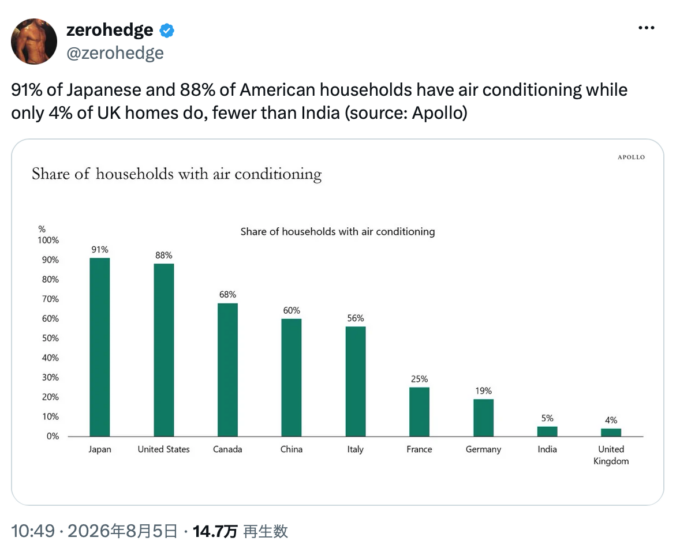Click the Japan 91% green bar
The height and width of the screenshot is (556, 680).
(100, 347)
